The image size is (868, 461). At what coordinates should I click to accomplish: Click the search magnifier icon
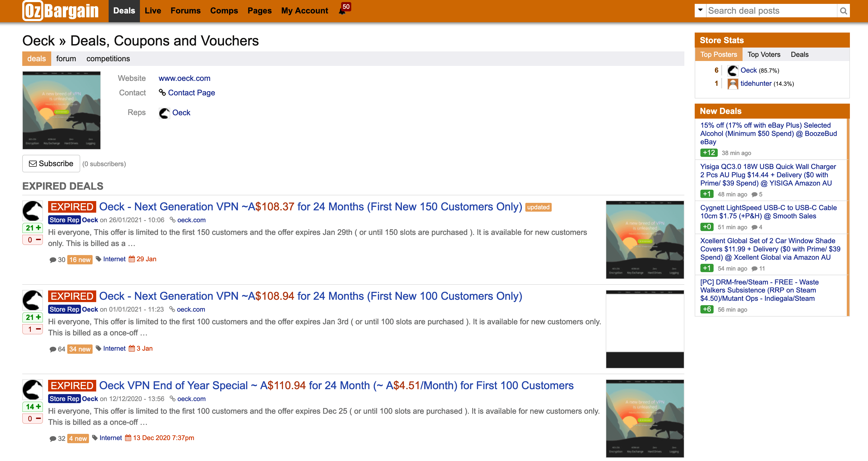[x=843, y=11]
